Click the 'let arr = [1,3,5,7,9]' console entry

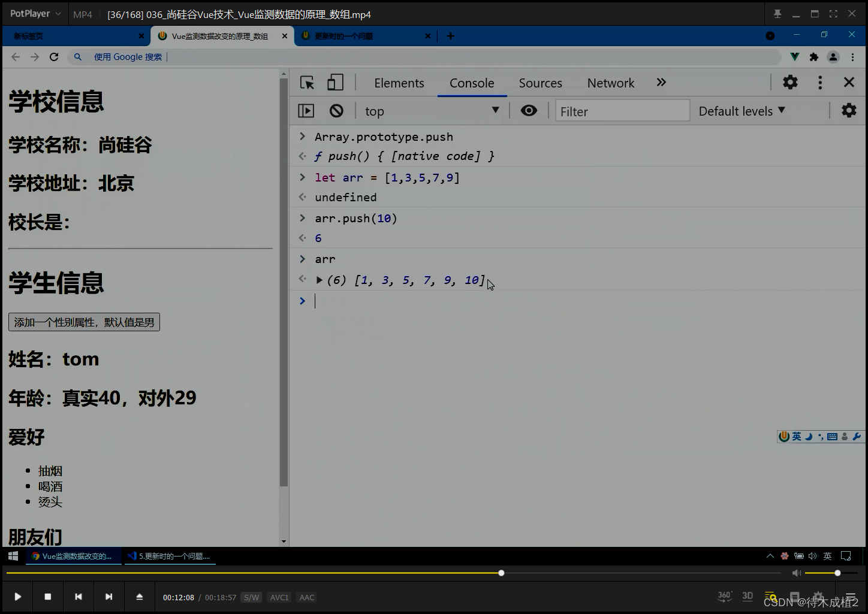tap(387, 178)
